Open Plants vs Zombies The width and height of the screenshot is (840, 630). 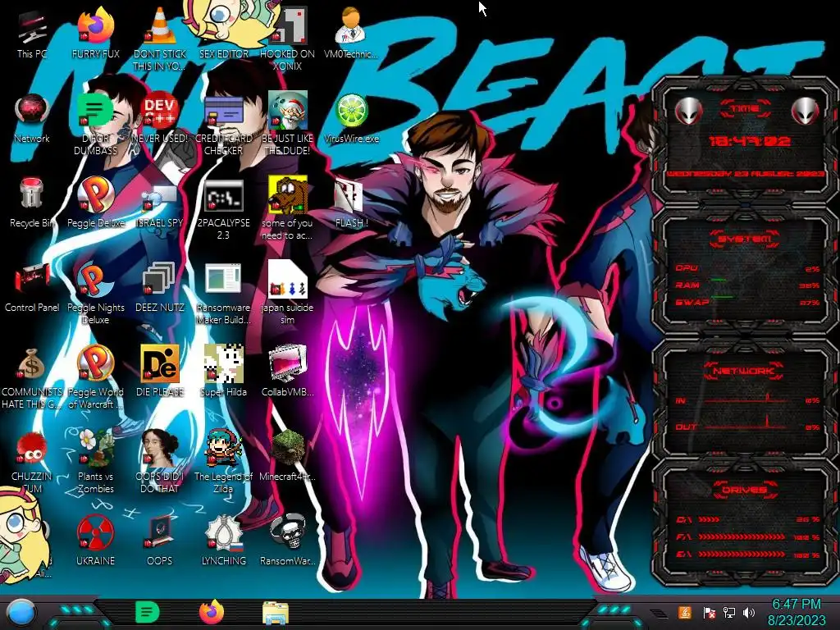point(95,462)
